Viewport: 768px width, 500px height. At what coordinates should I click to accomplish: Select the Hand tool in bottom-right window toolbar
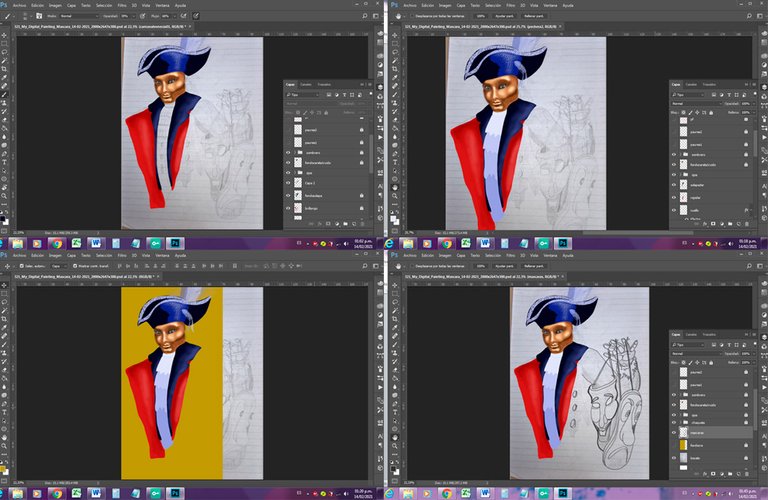click(395, 437)
